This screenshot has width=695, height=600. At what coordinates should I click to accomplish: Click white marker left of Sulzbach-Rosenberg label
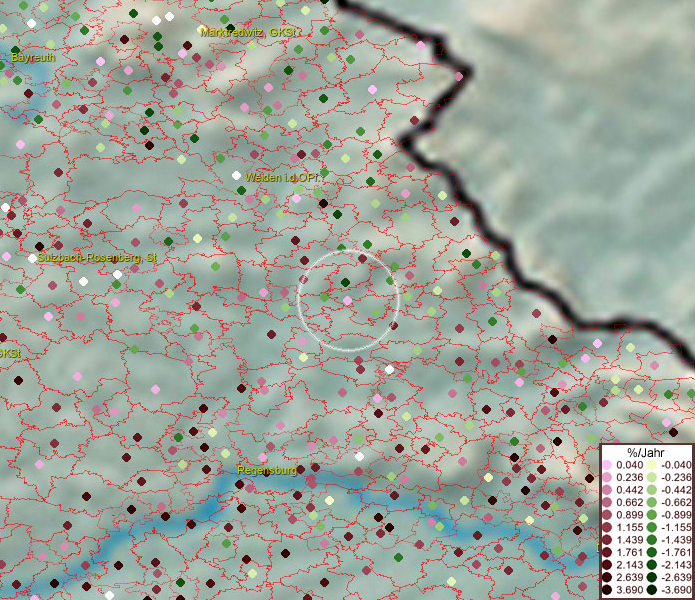pos(32,258)
